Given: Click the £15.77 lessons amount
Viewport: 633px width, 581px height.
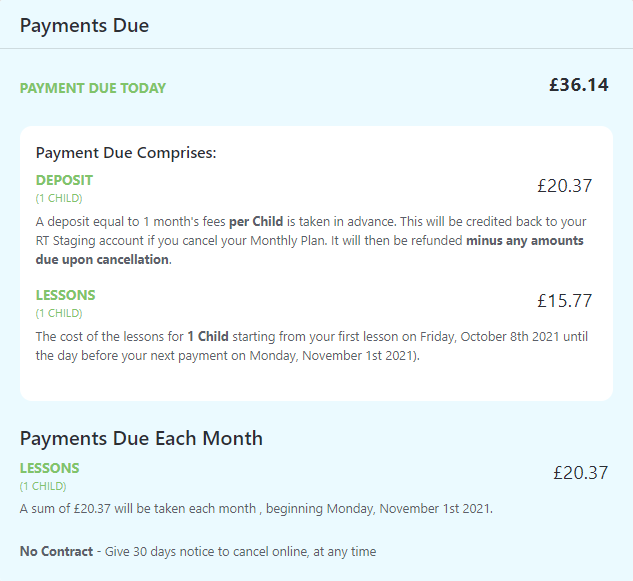Looking at the screenshot, I should click(564, 301).
